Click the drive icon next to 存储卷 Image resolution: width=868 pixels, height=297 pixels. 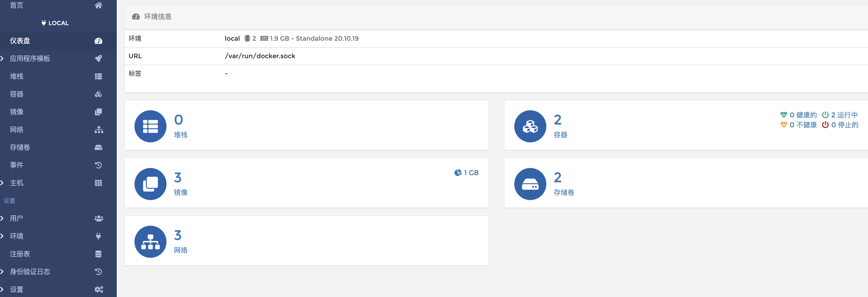(x=98, y=148)
